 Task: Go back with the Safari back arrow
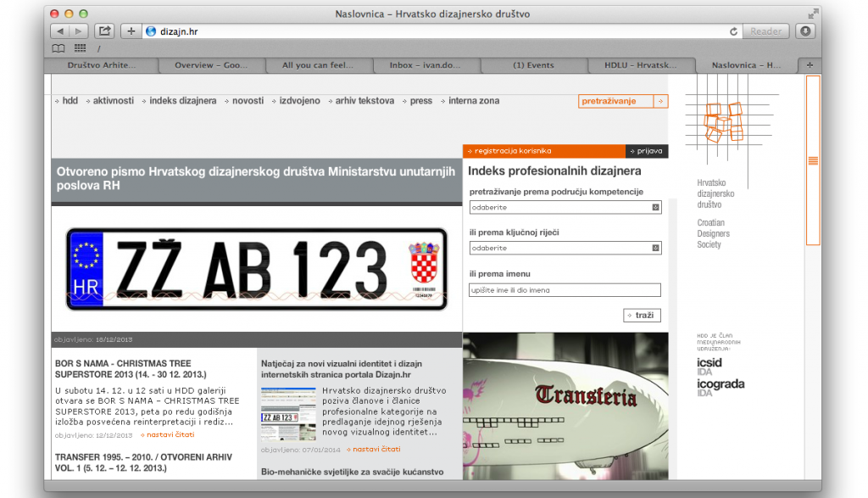(60, 31)
